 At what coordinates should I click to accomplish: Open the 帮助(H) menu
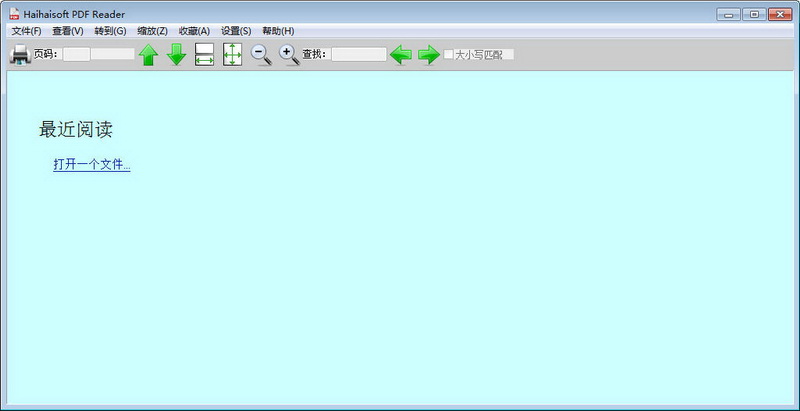(x=278, y=31)
